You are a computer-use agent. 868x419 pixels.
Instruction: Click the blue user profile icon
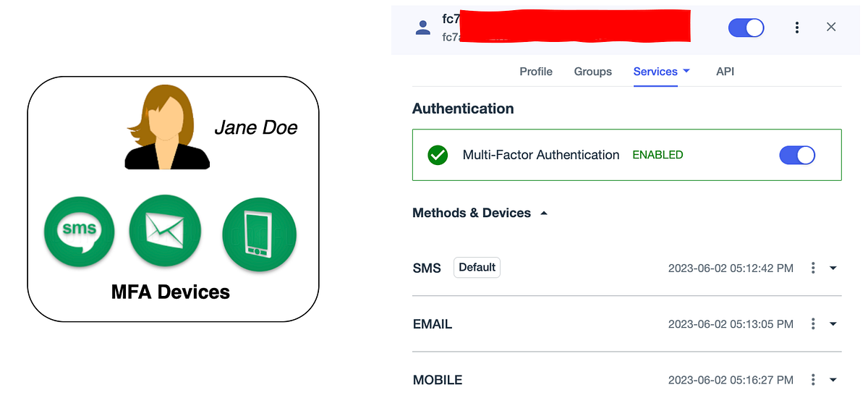(x=423, y=27)
